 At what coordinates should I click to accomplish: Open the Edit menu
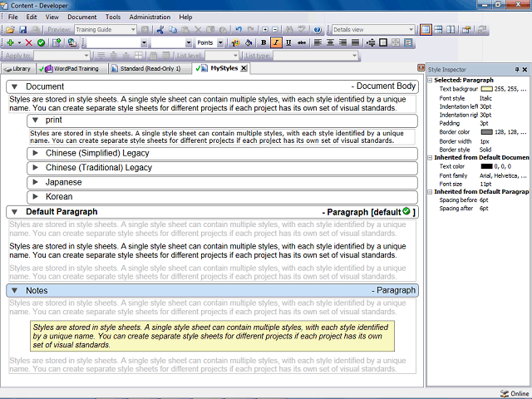[x=32, y=17]
